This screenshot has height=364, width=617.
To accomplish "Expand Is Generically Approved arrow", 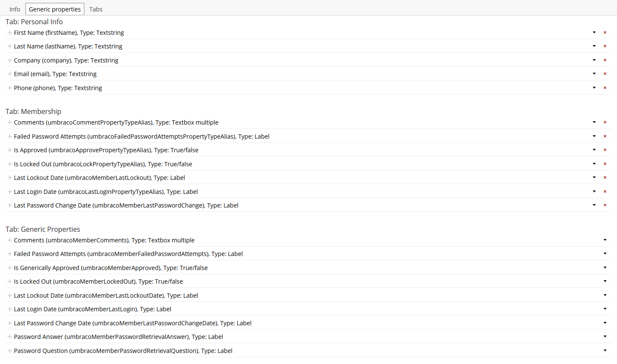I will tap(605, 267).
